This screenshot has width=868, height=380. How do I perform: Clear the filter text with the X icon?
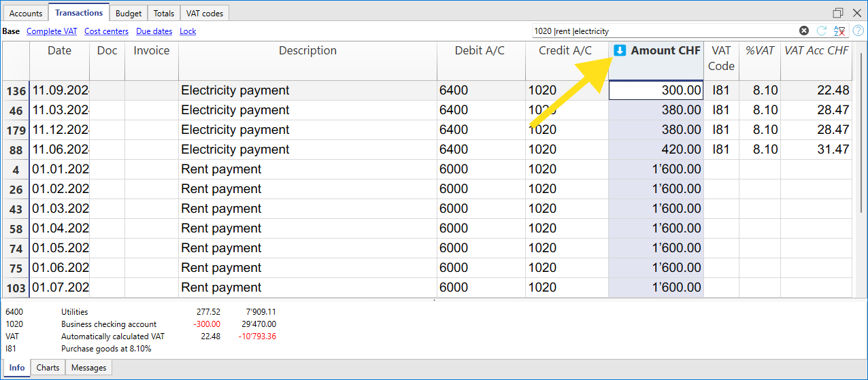pos(804,31)
